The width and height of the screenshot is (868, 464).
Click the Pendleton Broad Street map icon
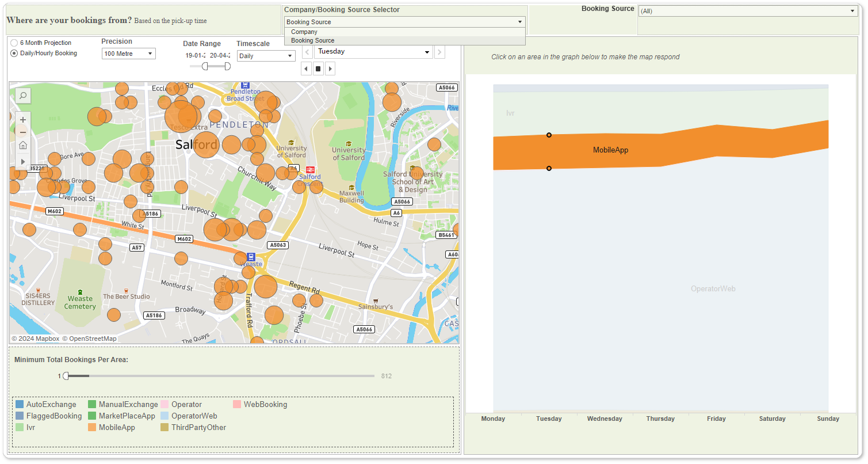[246, 85]
